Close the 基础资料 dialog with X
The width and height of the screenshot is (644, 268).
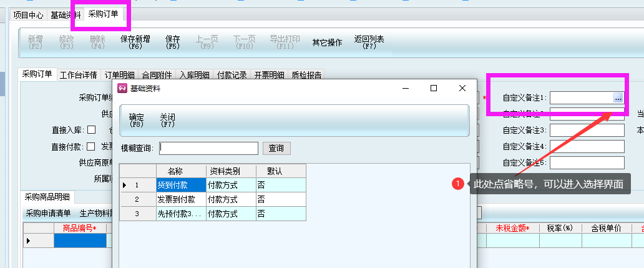click(x=462, y=89)
